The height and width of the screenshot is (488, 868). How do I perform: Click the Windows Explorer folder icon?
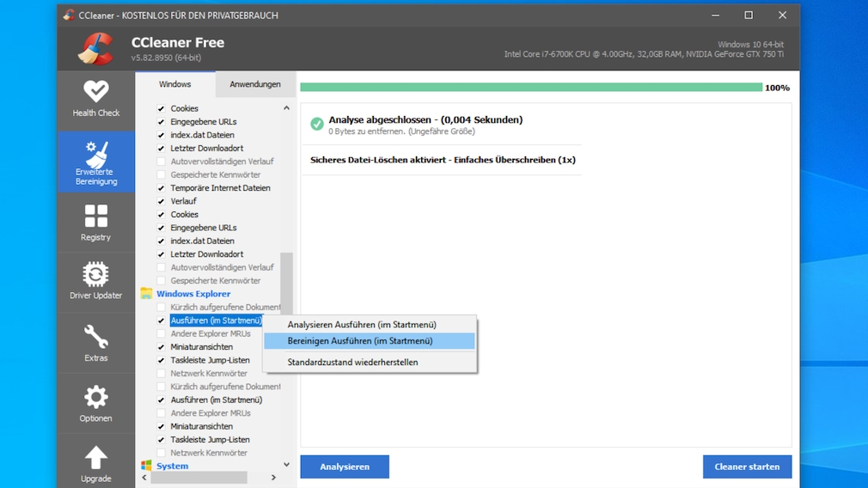point(146,293)
